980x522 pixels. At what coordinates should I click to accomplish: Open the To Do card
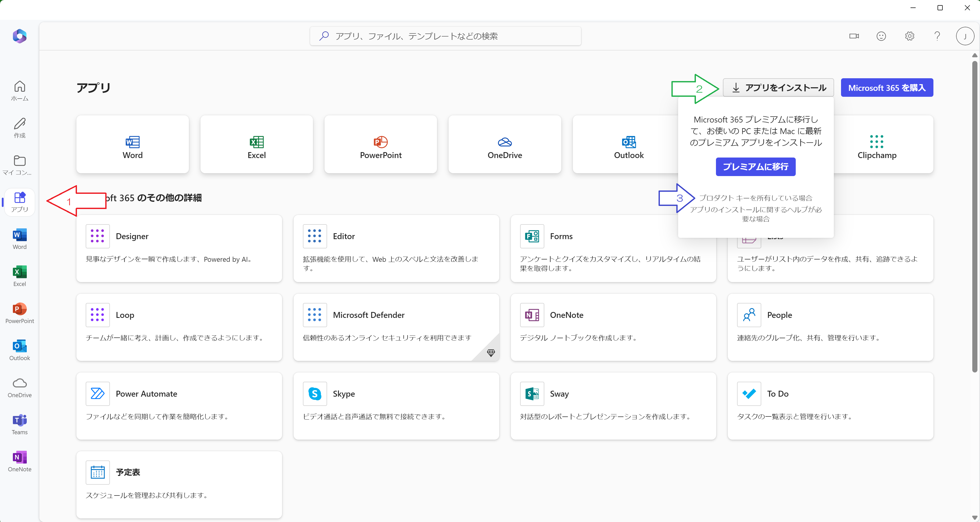click(830, 406)
